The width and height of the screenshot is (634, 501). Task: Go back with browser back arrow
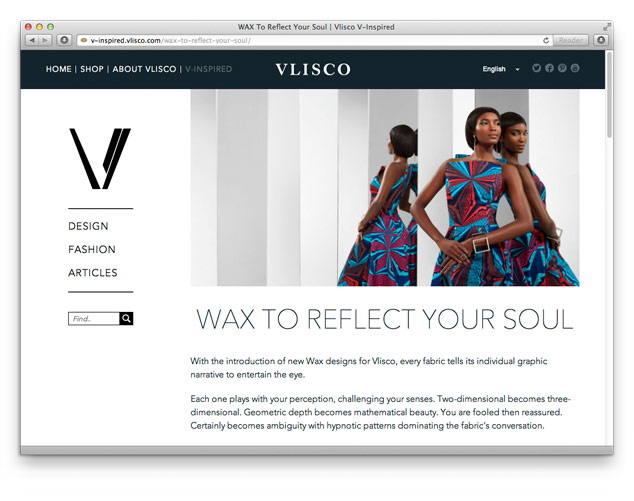(x=32, y=40)
